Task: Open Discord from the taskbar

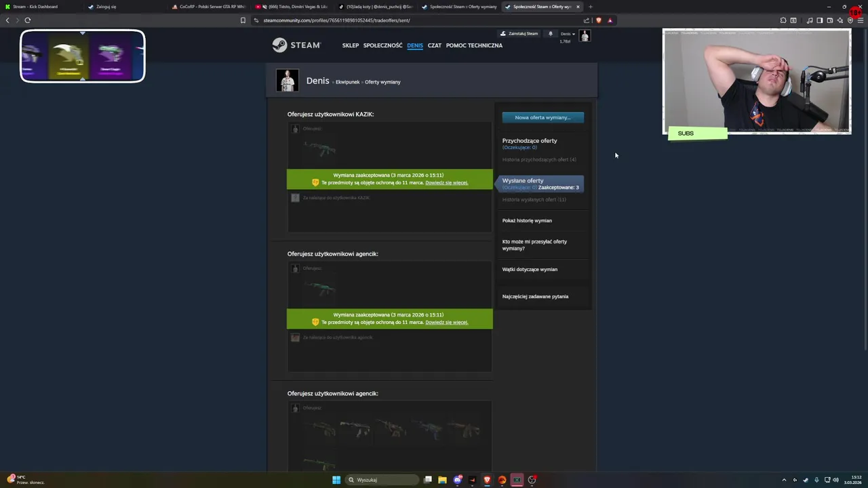Action: [458, 480]
